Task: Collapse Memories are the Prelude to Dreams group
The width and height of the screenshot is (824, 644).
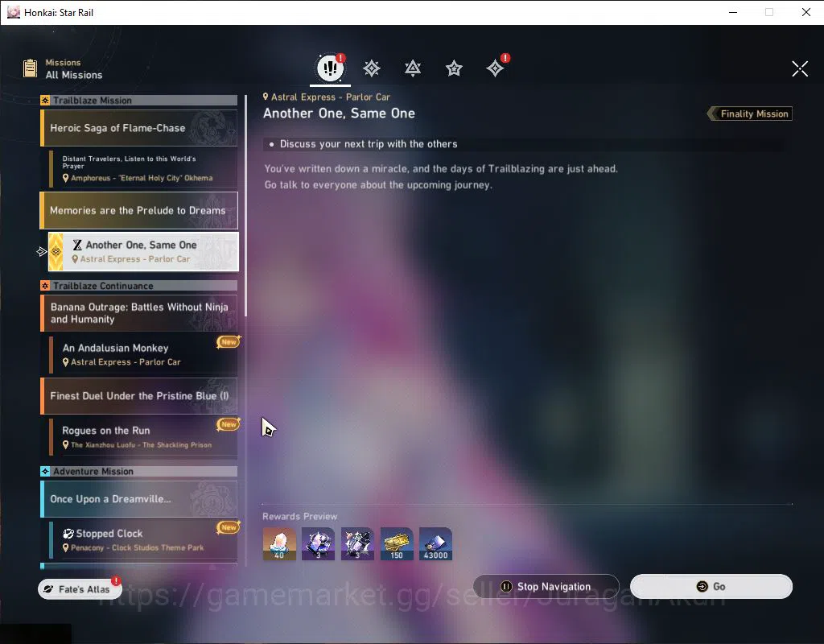Action: click(x=138, y=210)
